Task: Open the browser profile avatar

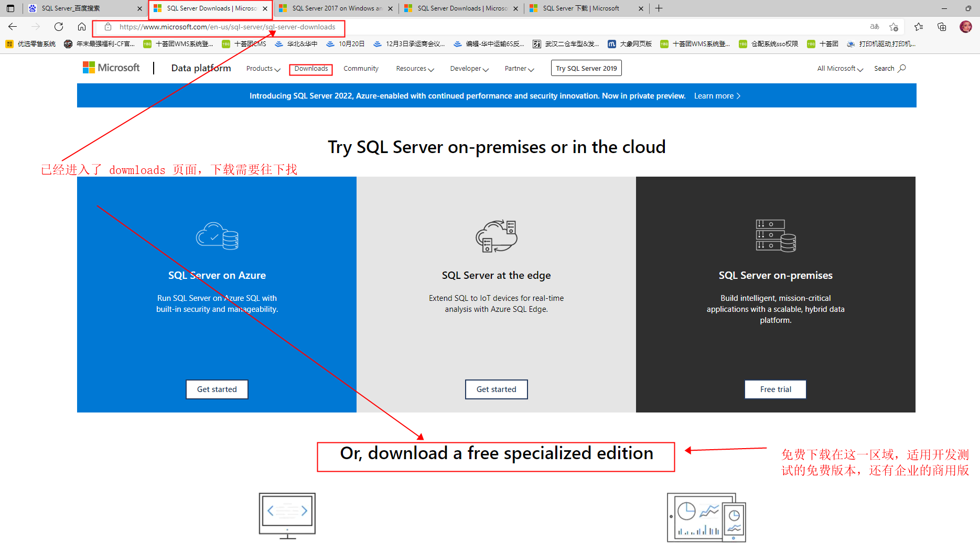Action: click(965, 27)
